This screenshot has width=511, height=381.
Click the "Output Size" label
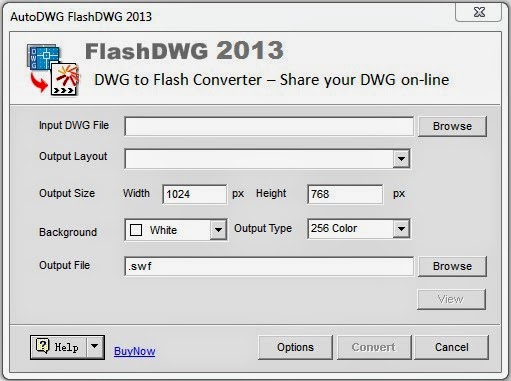coord(67,193)
